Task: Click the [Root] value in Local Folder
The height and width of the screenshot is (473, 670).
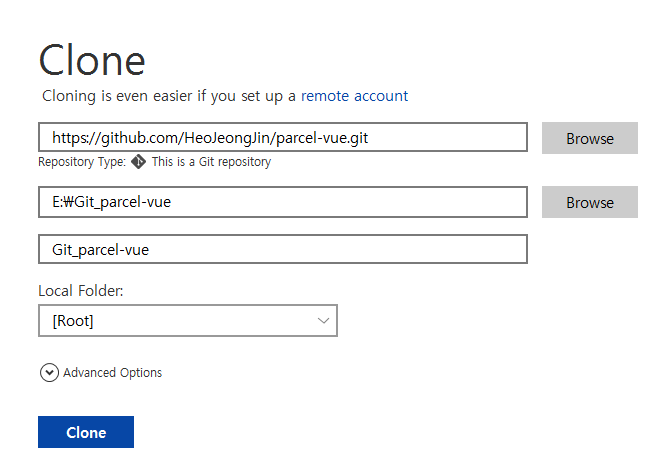Action: click(x=73, y=320)
